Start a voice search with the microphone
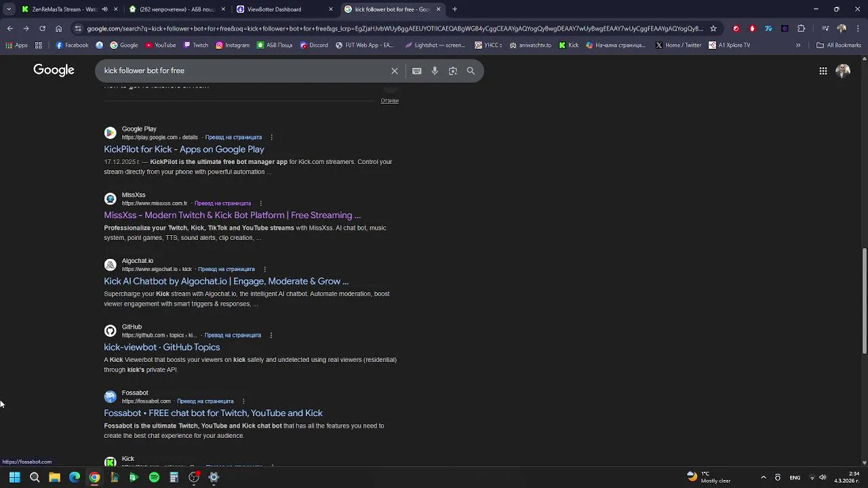 [x=435, y=70]
